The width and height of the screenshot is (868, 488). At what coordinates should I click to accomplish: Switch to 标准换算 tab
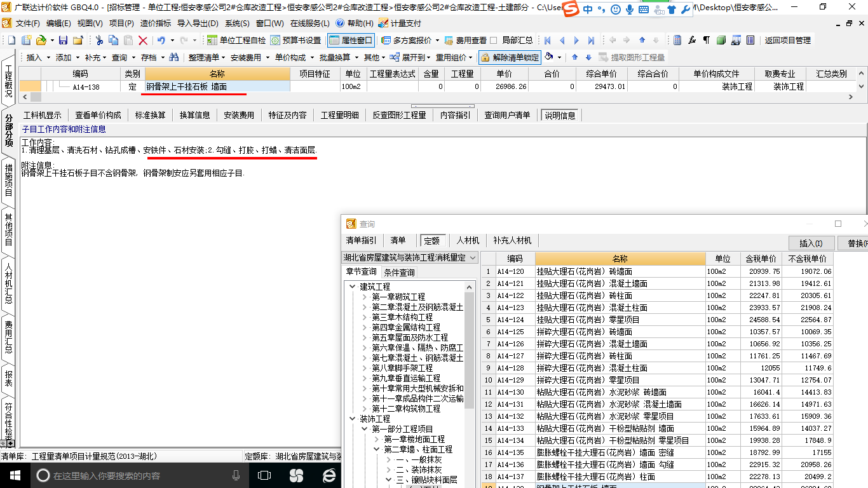pyautogui.click(x=151, y=115)
